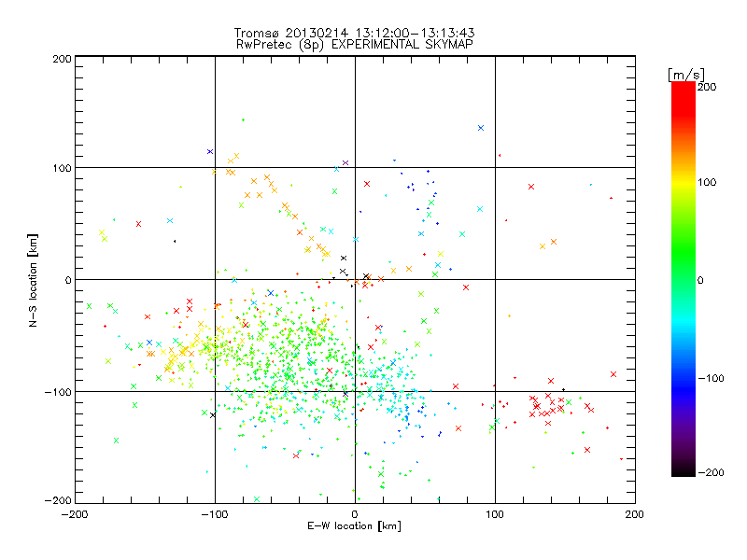Click the '[m/s]' colorbar unit label
Screen dimensions: 747x560
pyautogui.click(x=686, y=75)
